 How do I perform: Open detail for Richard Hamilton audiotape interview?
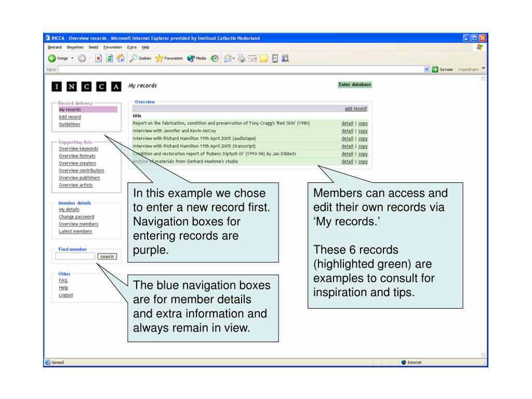(348, 139)
